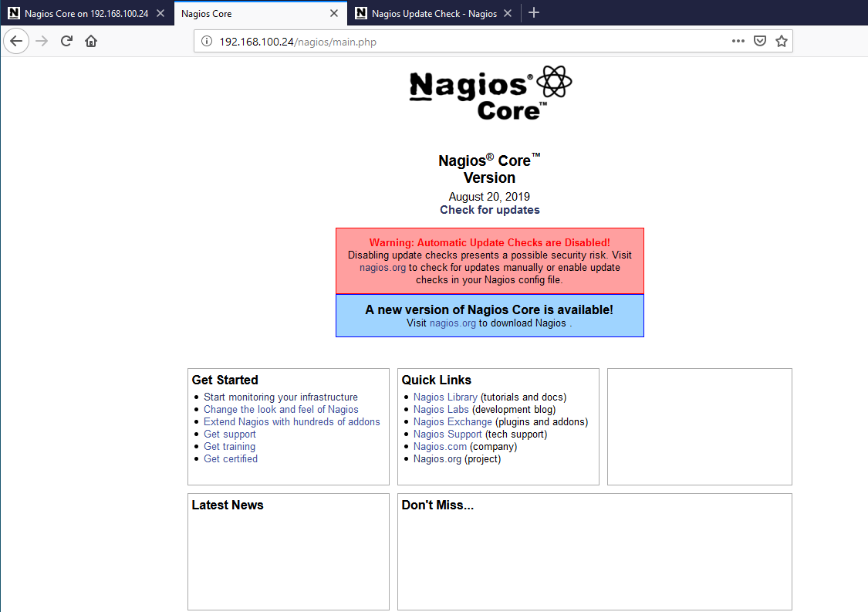Image resolution: width=868 pixels, height=612 pixels.
Task: Click the address bar URL field
Action: coord(463,42)
